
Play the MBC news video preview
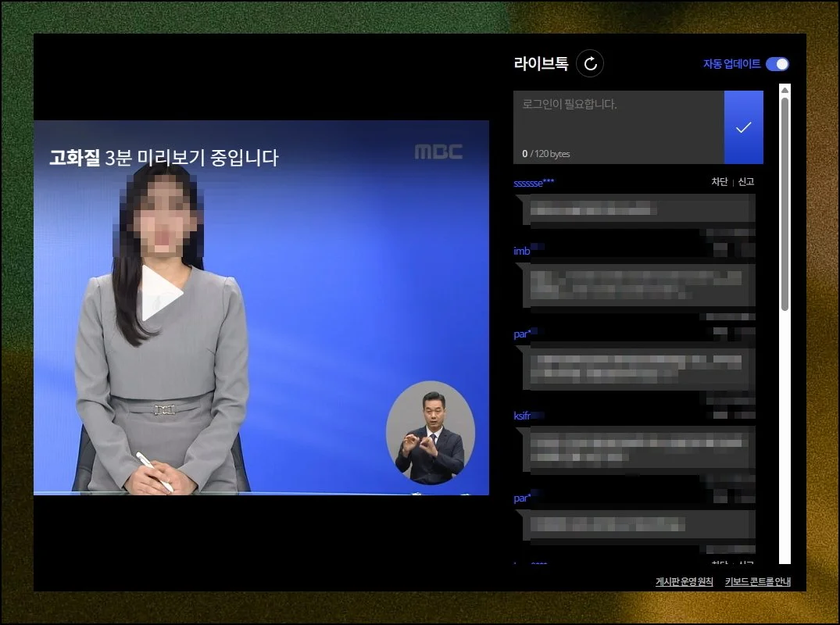pyautogui.click(x=161, y=293)
